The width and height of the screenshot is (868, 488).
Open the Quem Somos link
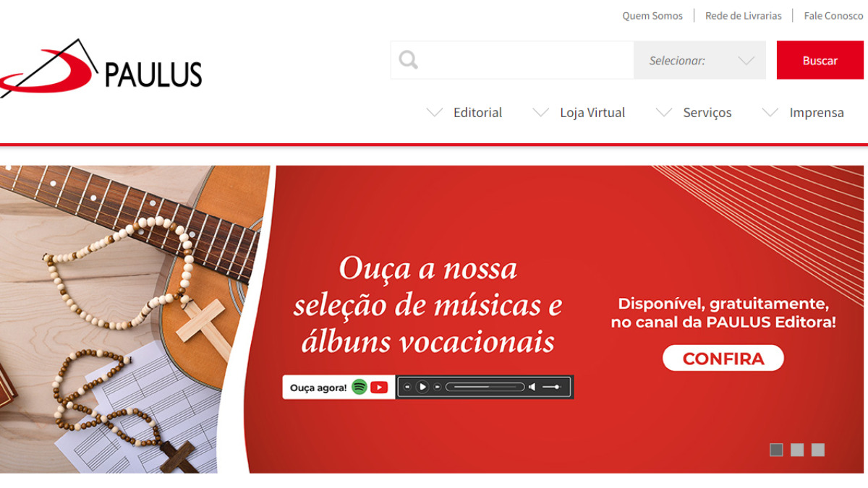coord(652,16)
